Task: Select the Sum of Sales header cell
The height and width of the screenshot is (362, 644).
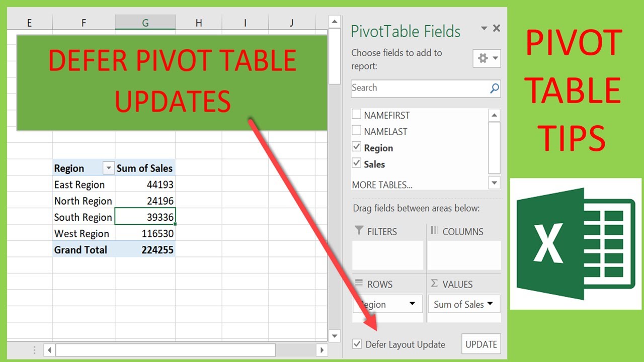Action: pyautogui.click(x=145, y=168)
